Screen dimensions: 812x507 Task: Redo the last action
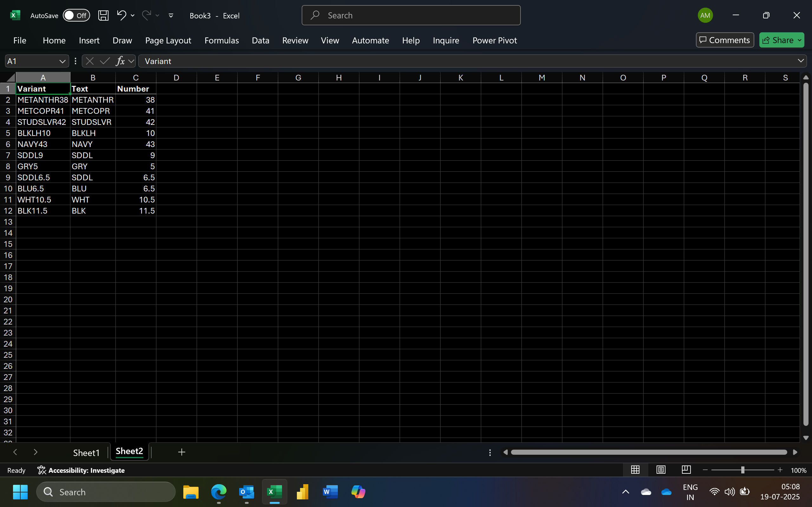click(147, 16)
